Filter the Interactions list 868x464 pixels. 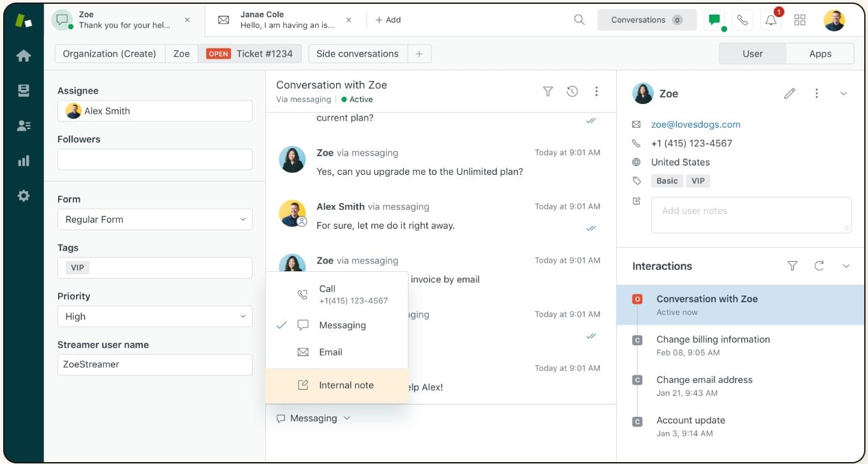(792, 266)
